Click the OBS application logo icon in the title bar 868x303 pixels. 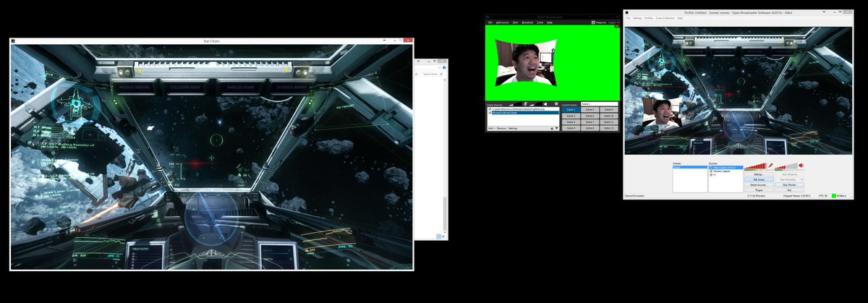[626, 12]
